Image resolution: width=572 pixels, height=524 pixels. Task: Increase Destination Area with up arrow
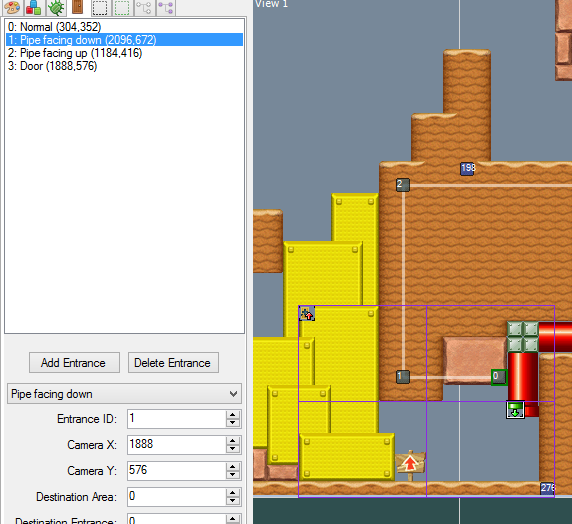233,492
